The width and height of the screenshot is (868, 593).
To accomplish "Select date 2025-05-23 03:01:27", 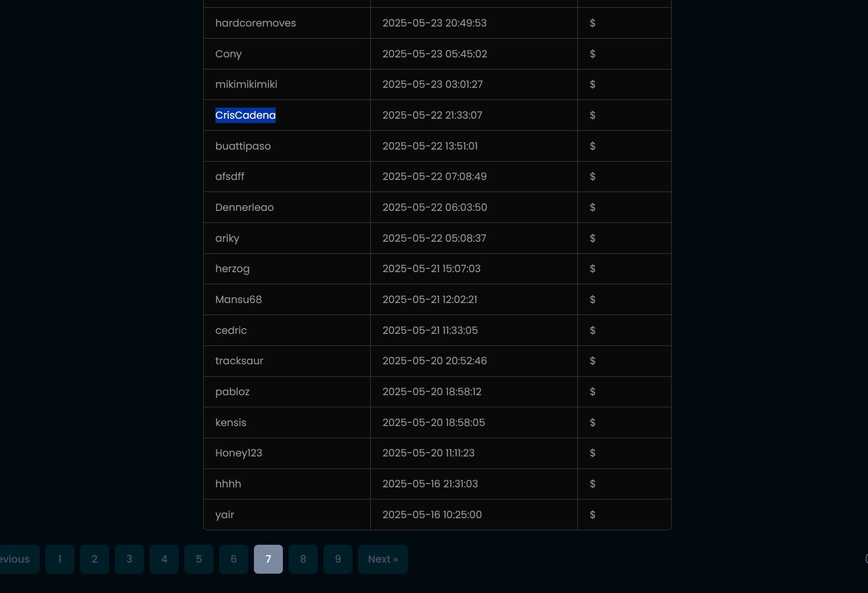I will [x=433, y=84].
